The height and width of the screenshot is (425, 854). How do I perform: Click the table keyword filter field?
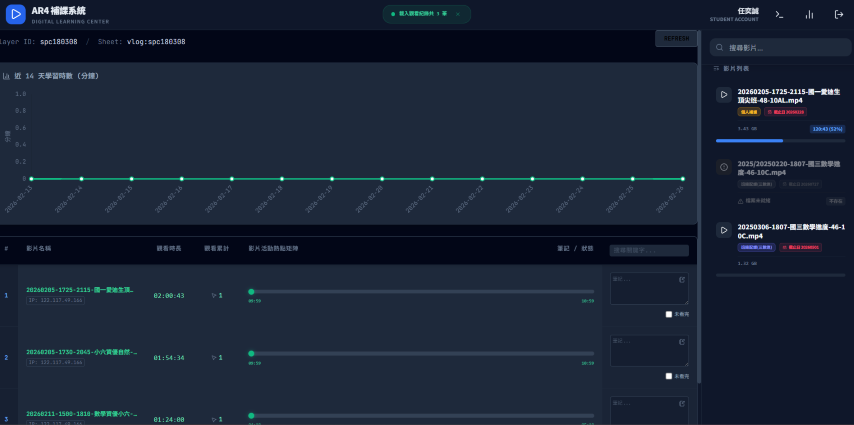click(649, 250)
